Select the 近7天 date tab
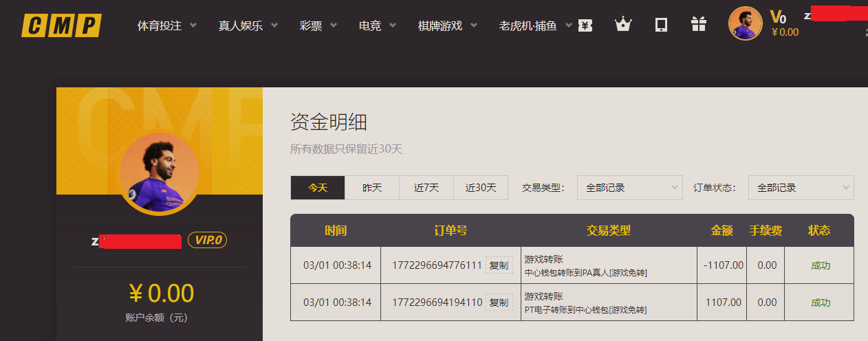Image resolution: width=868 pixels, height=341 pixels. tap(426, 188)
